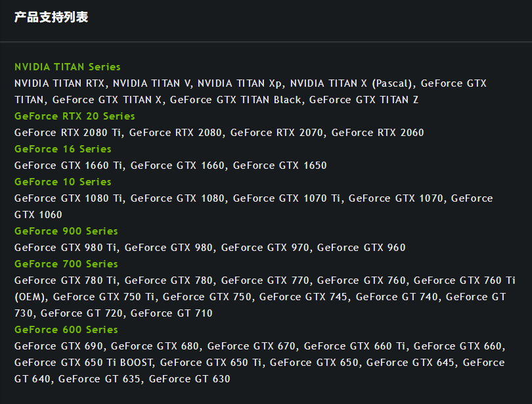The image size is (532, 404).
Task: Click 'GeForce GTX 750 Ti' entry
Action: point(104,297)
